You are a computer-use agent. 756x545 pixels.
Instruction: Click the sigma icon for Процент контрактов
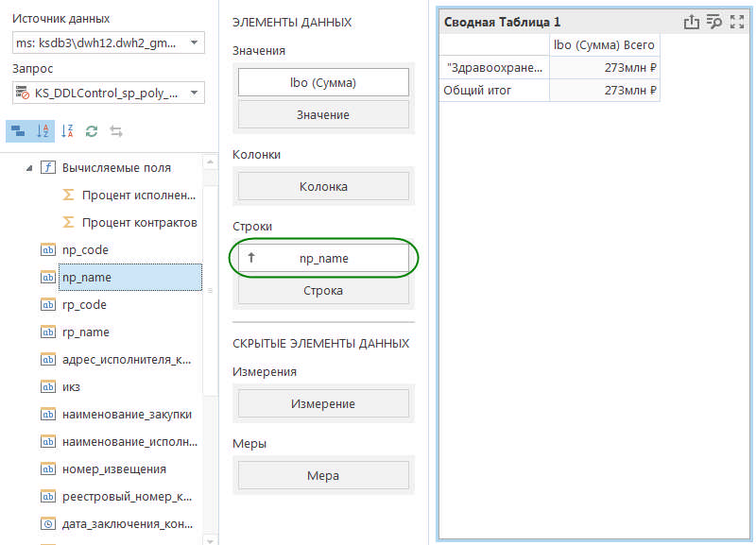point(68,222)
